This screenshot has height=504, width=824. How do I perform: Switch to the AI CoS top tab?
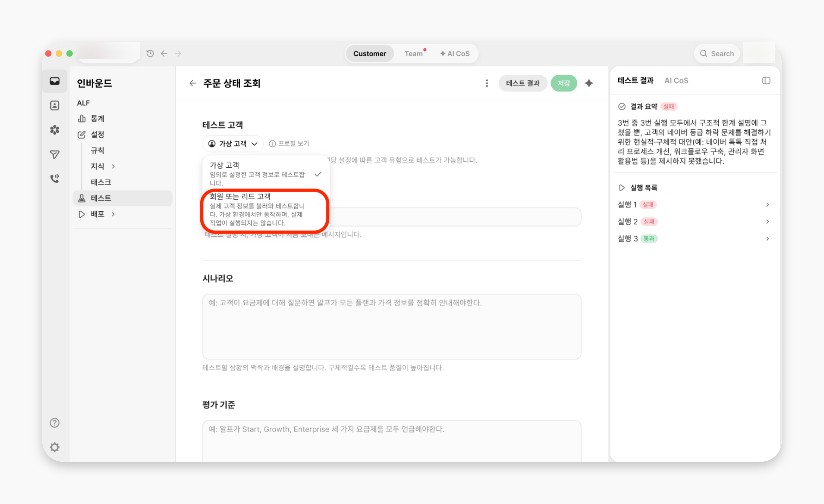(455, 54)
